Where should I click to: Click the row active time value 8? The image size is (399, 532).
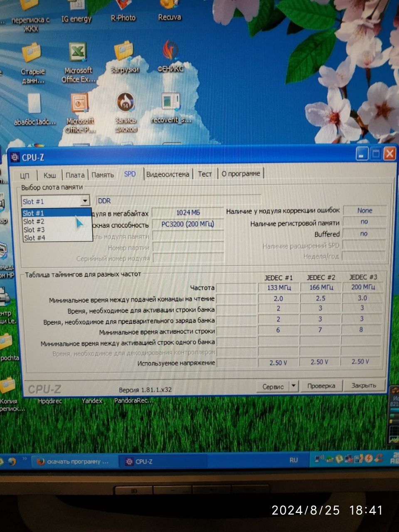point(361,329)
